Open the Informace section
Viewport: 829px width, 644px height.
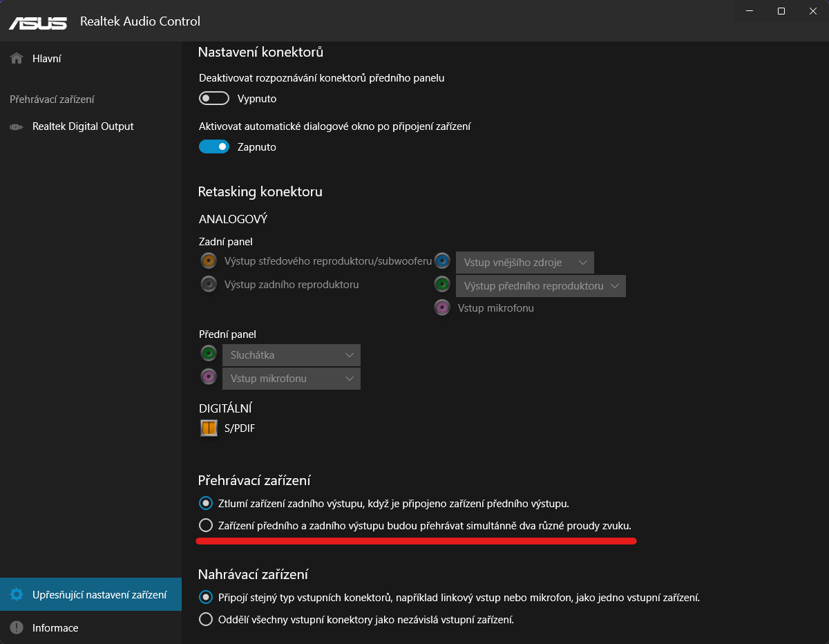click(55, 628)
